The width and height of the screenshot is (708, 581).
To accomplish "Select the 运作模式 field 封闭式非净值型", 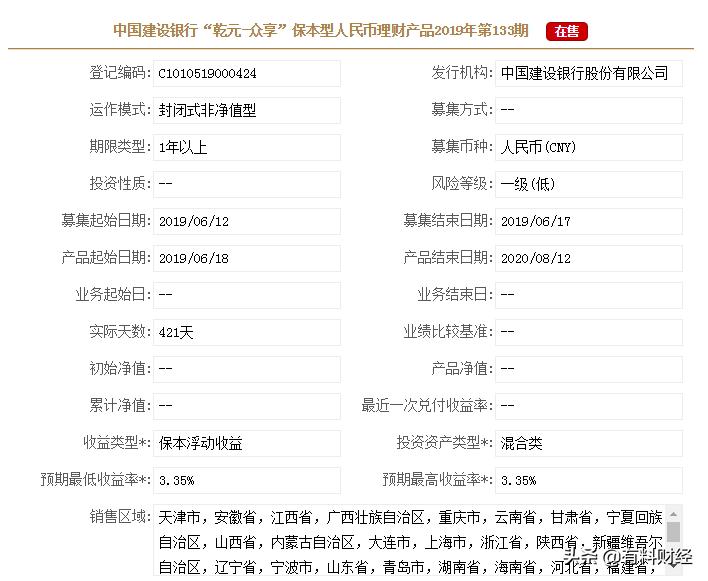I will [247, 110].
